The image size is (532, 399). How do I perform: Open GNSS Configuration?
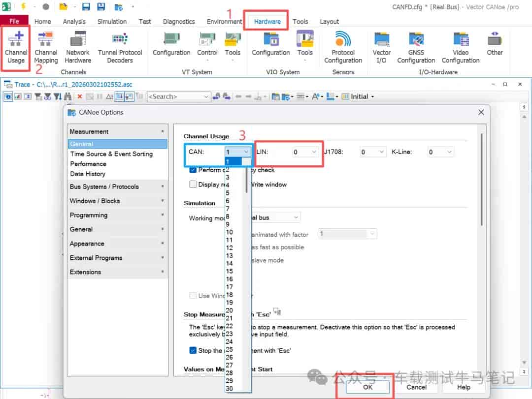[x=416, y=47]
